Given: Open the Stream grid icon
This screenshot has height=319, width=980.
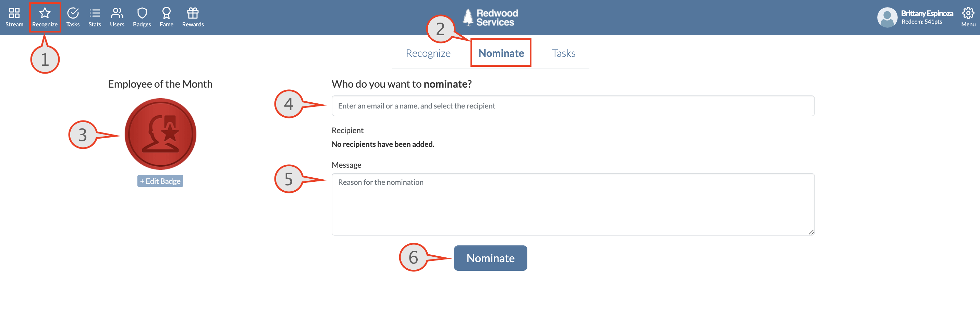Looking at the screenshot, I should 14,13.
